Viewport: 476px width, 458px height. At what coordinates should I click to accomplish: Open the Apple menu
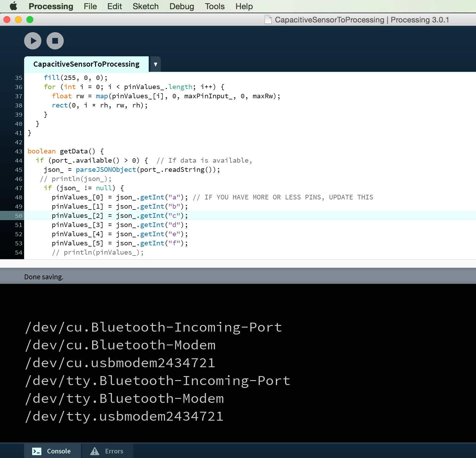coord(13,6)
